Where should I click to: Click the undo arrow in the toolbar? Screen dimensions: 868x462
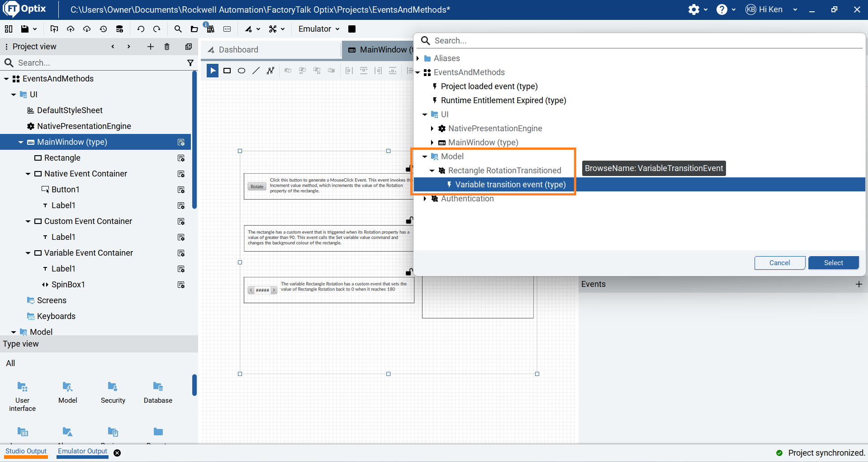coord(141,29)
